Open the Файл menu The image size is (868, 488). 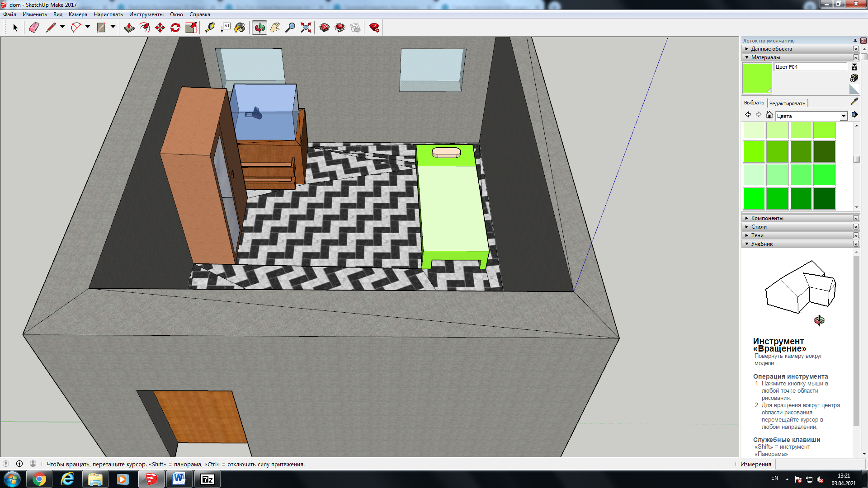[9, 14]
